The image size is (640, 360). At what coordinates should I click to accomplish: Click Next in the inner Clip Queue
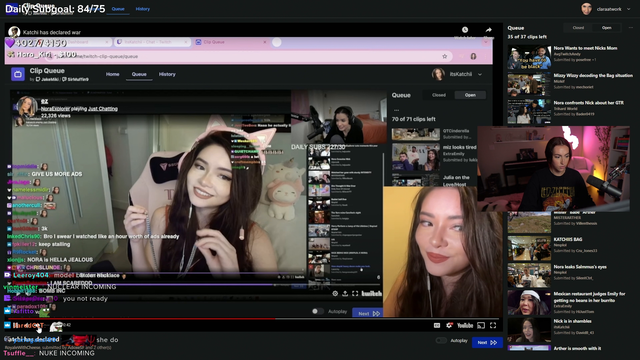pyautogui.click(x=368, y=313)
